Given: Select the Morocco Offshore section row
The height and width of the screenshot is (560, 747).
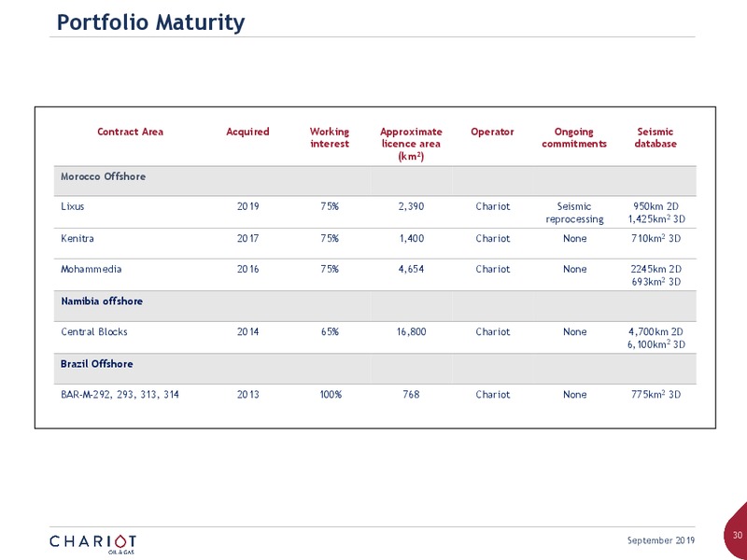Looking at the screenshot, I should 375,181.
